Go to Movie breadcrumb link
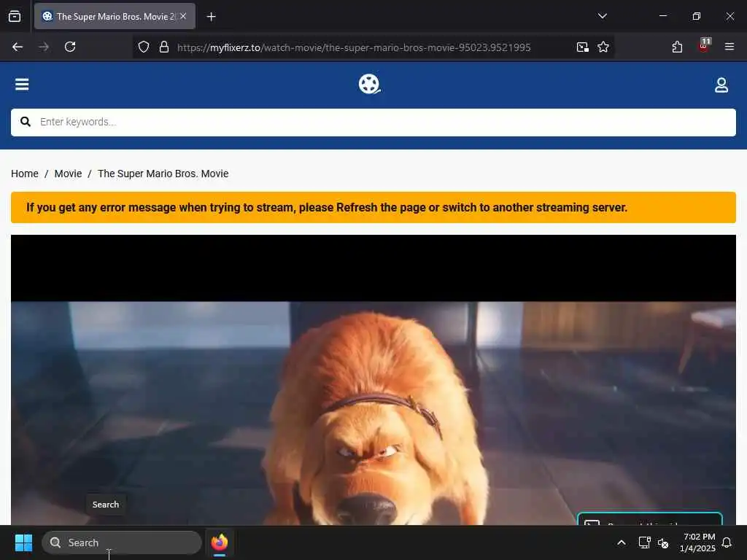 point(68,174)
